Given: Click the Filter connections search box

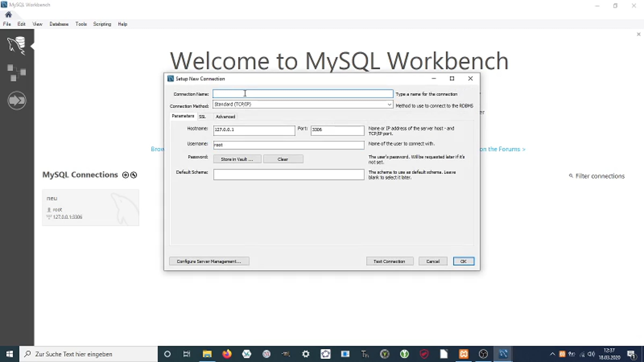Looking at the screenshot, I should click(600, 176).
